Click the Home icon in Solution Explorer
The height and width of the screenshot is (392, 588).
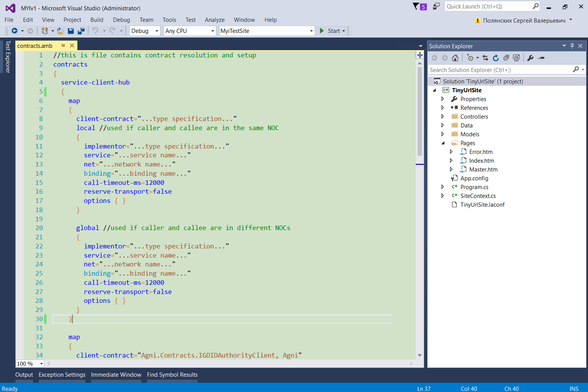point(455,58)
